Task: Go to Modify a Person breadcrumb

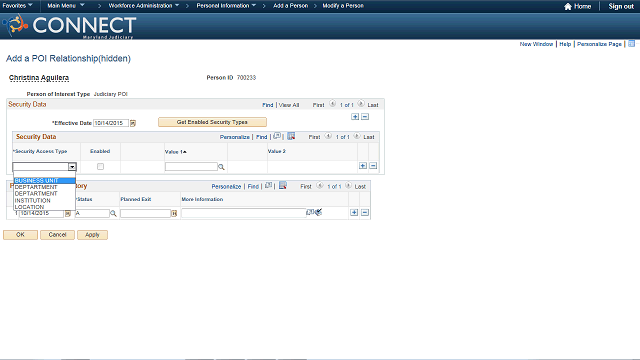Action: pyautogui.click(x=343, y=6)
